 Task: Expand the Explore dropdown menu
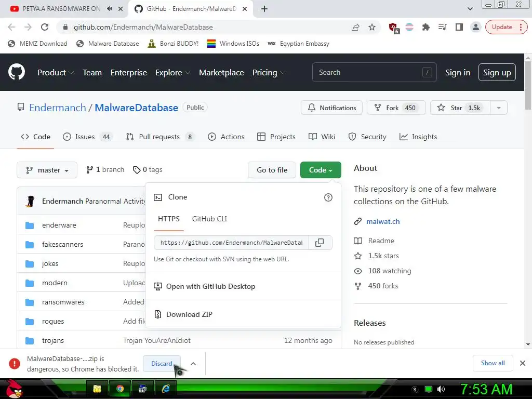point(172,72)
